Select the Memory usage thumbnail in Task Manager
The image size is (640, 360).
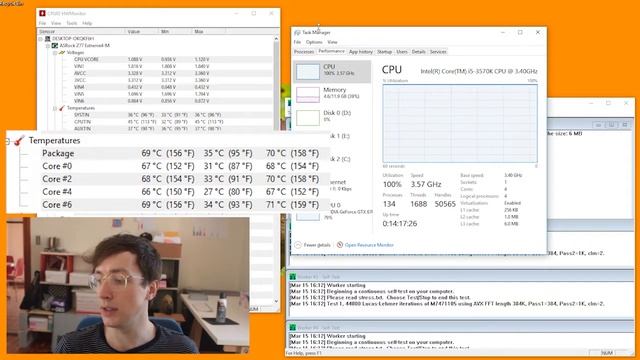click(308, 95)
